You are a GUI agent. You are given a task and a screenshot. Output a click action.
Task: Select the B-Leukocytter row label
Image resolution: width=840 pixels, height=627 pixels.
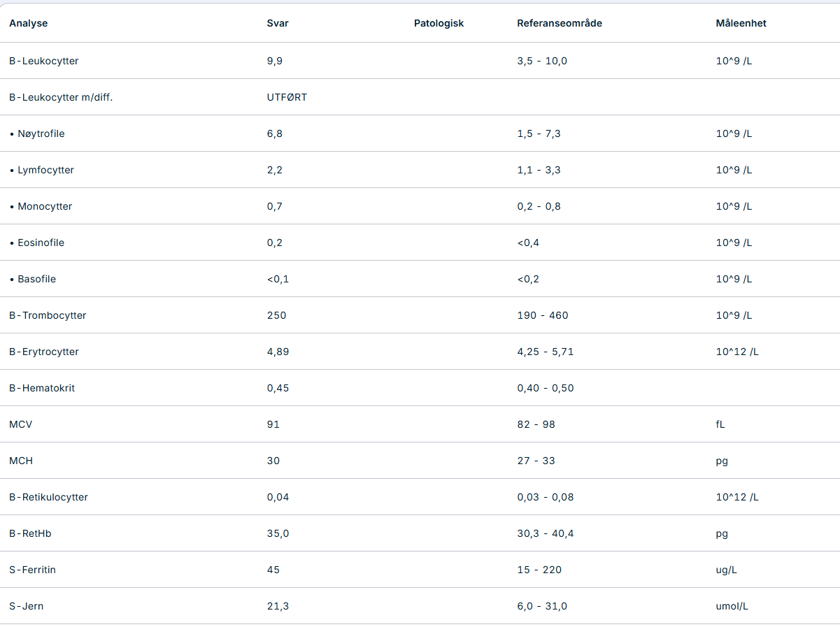click(44, 61)
